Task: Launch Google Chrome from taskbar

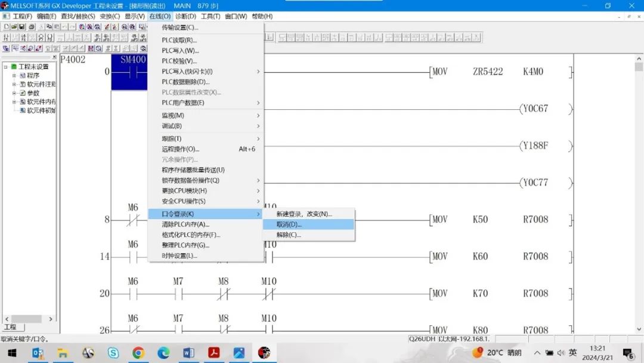Action: click(138, 353)
